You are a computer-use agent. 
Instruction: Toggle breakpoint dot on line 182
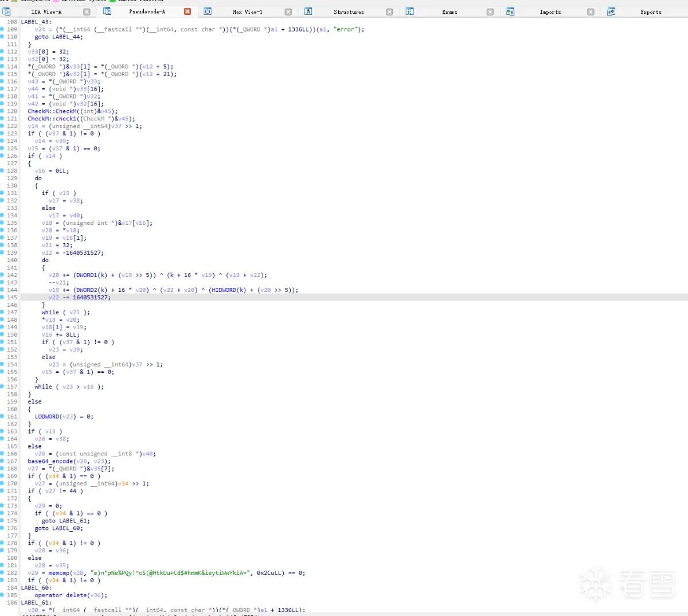tap(2, 572)
